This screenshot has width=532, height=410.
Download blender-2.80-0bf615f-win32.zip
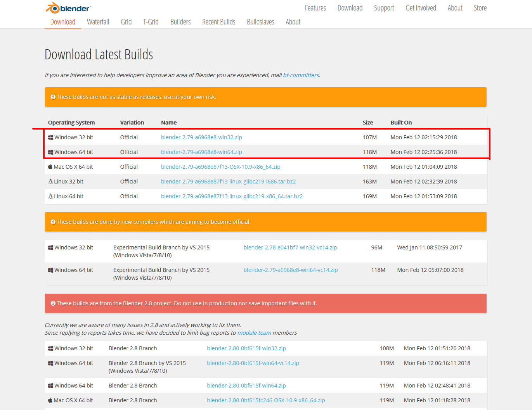(x=246, y=348)
